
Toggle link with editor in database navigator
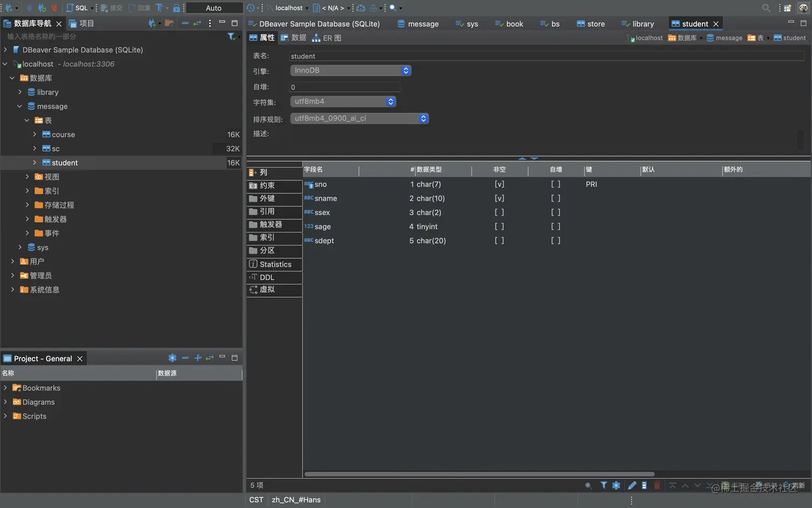coord(197,23)
